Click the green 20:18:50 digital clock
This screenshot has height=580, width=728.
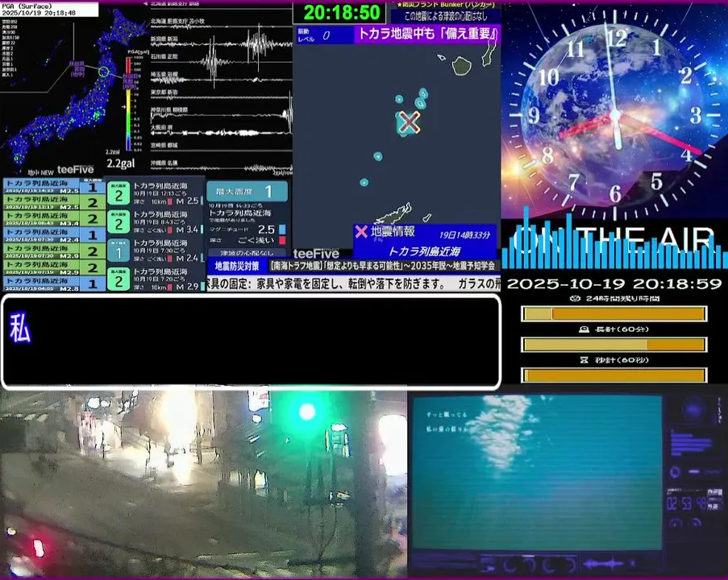pos(341,13)
